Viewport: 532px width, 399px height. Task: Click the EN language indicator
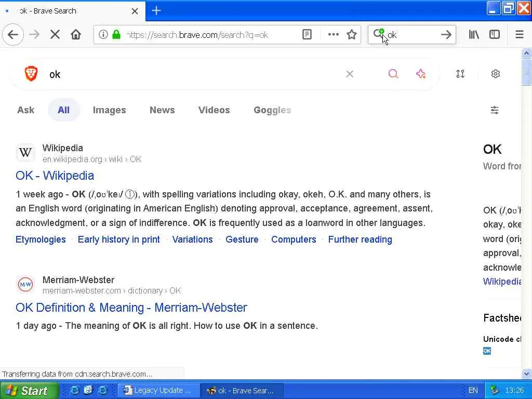pyautogui.click(x=473, y=391)
